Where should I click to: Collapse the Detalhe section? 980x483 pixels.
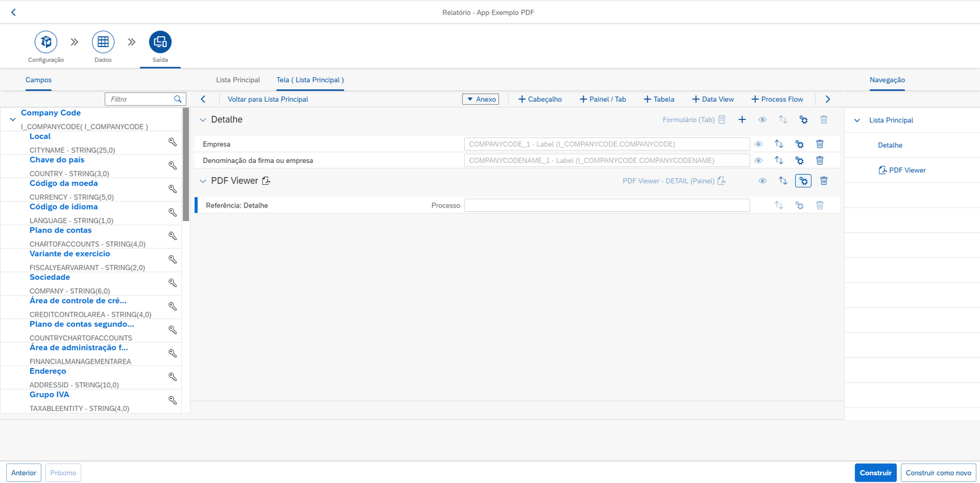click(x=203, y=120)
